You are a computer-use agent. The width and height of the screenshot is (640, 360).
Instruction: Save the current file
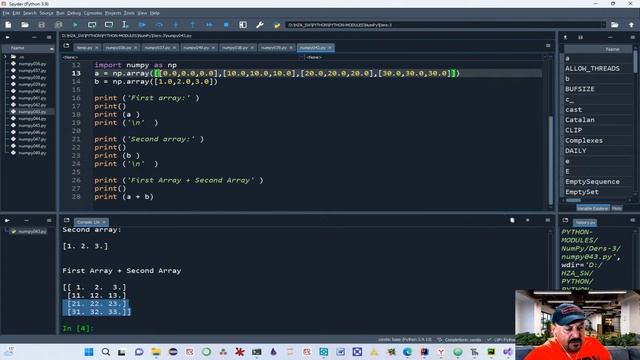[x=42, y=25]
